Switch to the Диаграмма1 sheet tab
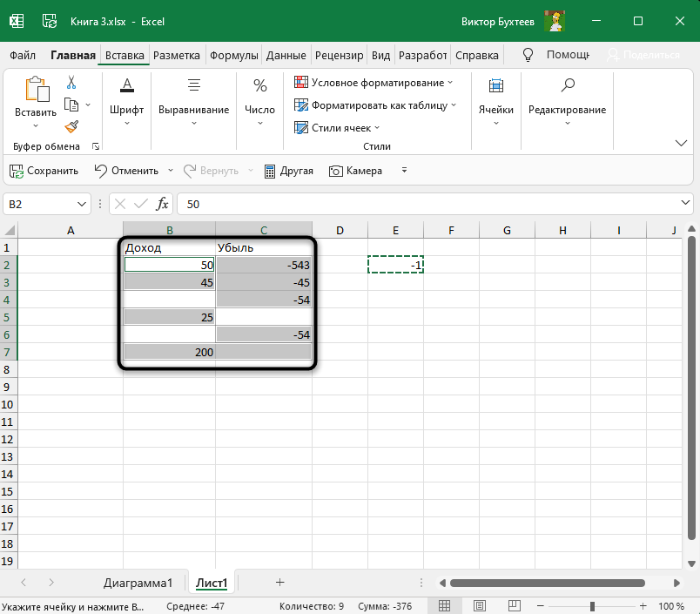 (138, 583)
